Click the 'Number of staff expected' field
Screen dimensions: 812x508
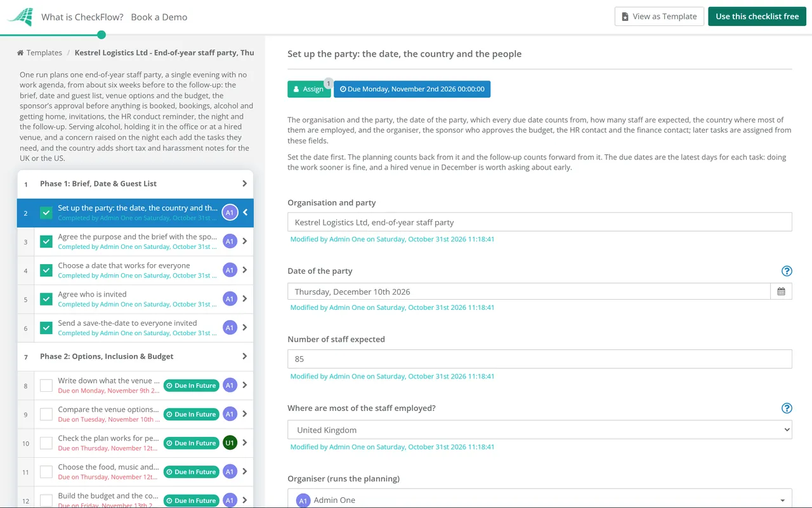point(540,359)
